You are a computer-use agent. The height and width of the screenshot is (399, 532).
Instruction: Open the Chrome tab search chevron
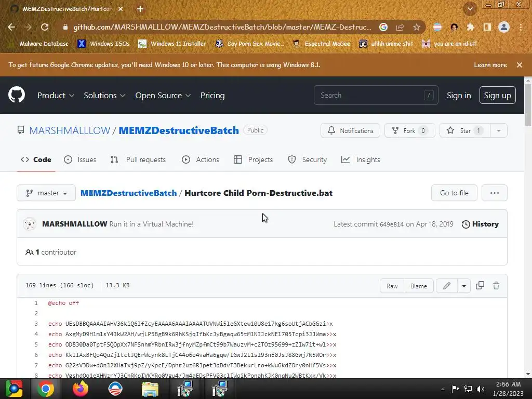coord(470,9)
